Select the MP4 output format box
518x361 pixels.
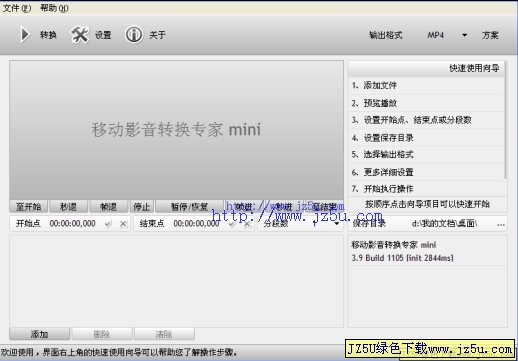436,35
